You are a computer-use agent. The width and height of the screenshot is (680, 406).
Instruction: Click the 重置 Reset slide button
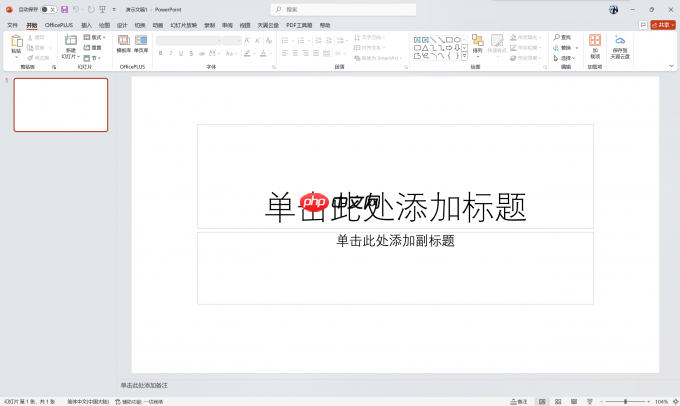pyautogui.click(x=92, y=48)
